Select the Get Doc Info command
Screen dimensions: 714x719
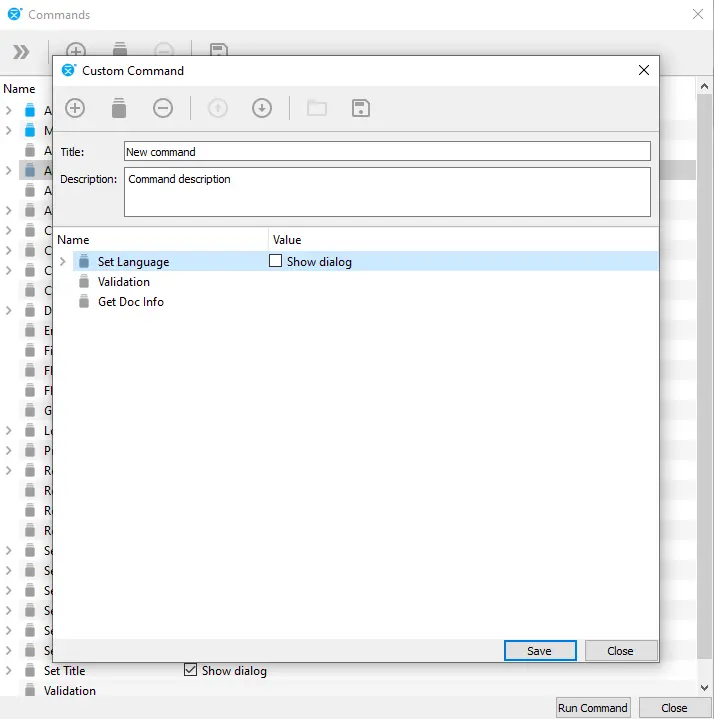click(131, 302)
